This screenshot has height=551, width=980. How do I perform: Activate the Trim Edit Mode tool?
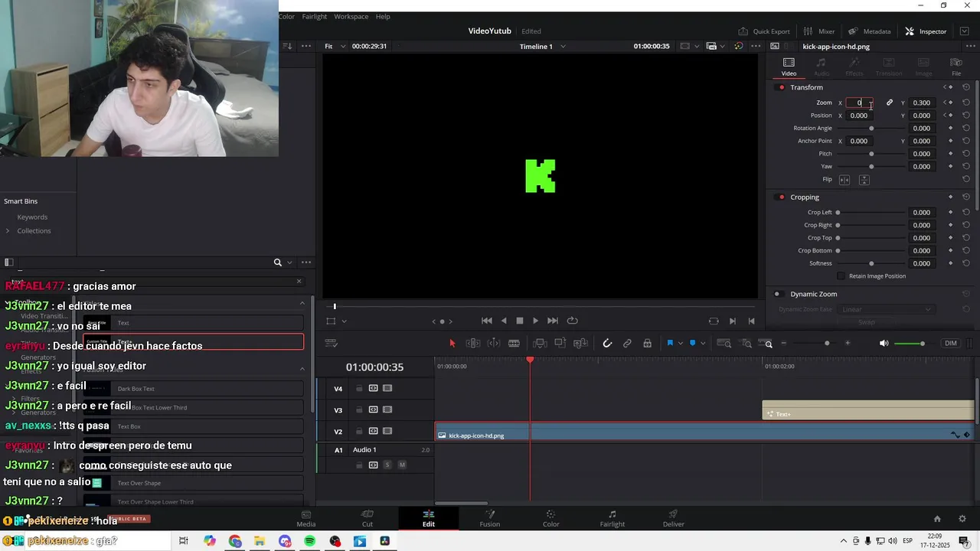pos(473,343)
